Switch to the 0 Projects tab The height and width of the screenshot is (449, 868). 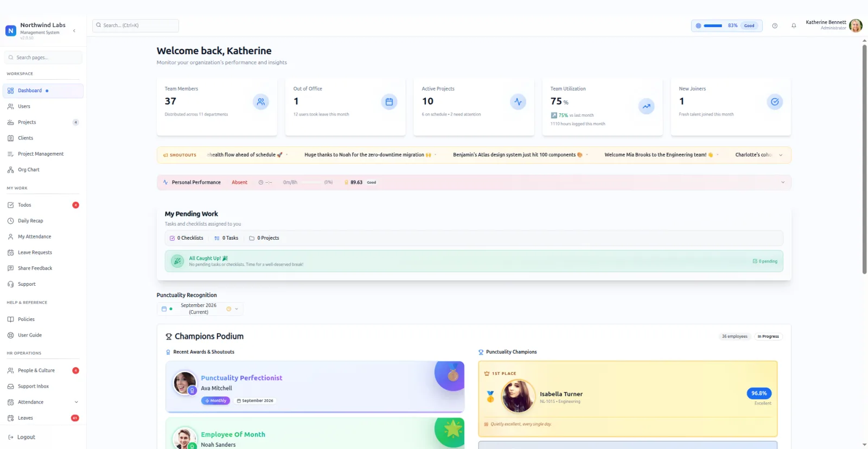coord(264,238)
